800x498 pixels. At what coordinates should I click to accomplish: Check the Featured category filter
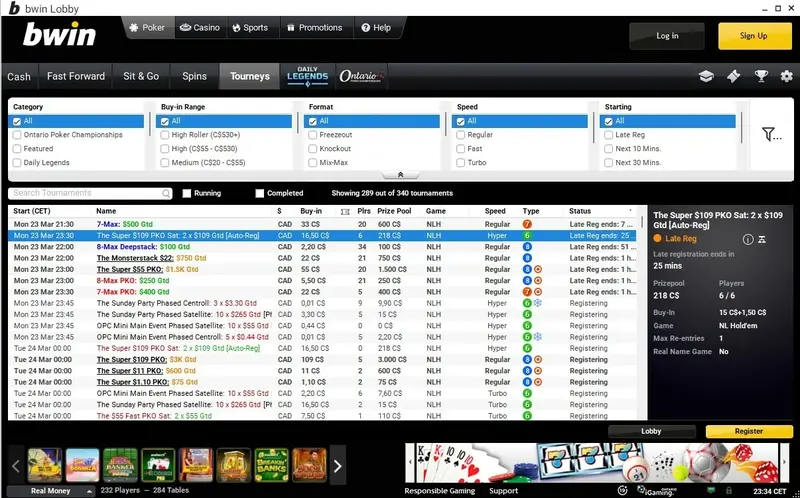pyautogui.click(x=17, y=149)
